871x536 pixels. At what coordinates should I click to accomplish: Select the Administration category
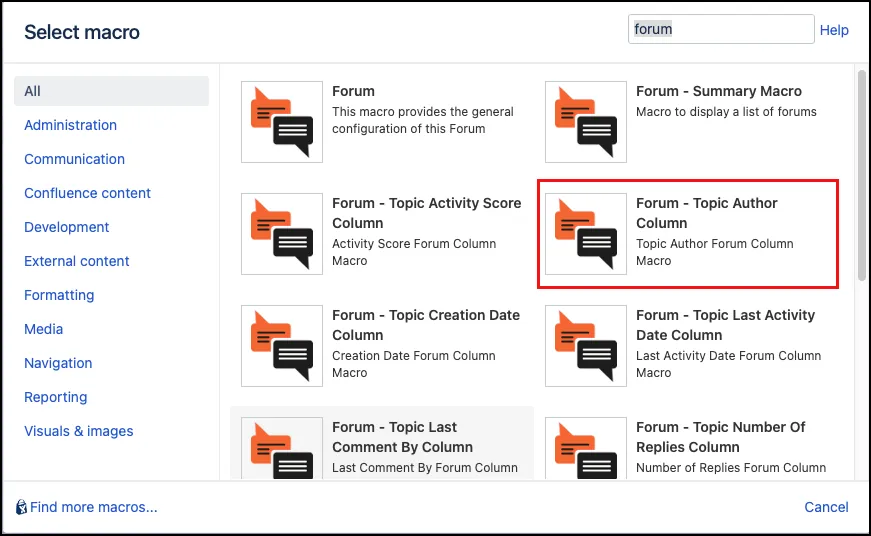(71, 125)
